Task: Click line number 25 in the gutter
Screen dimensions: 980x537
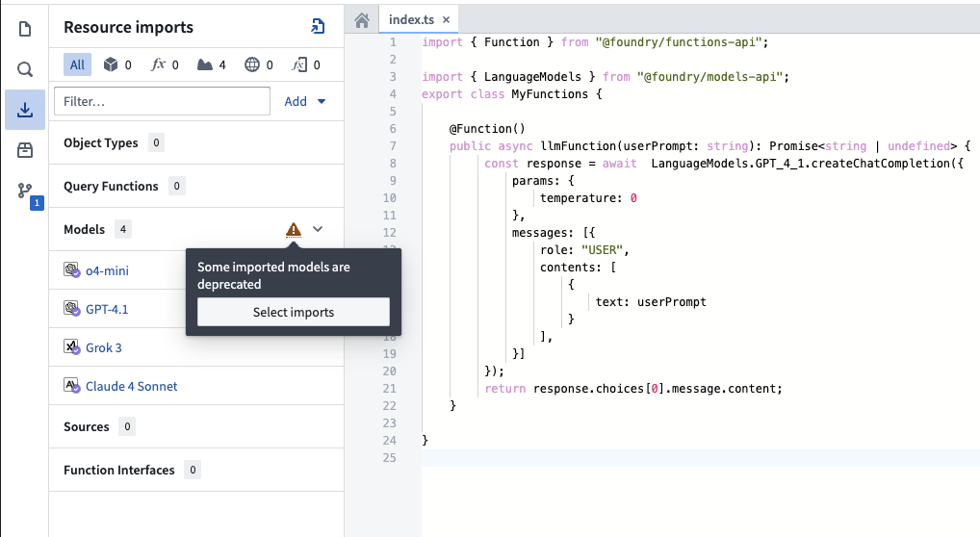Action: (x=389, y=458)
